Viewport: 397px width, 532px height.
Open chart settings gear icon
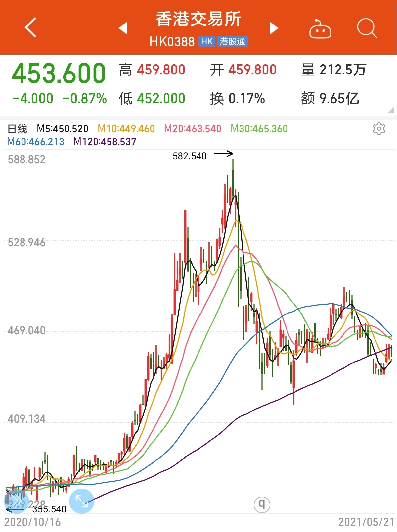(x=379, y=129)
